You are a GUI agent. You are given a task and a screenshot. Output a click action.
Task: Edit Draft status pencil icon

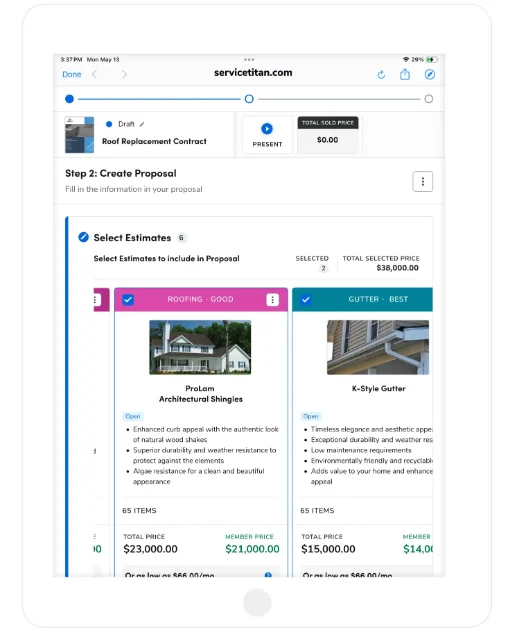pos(142,124)
